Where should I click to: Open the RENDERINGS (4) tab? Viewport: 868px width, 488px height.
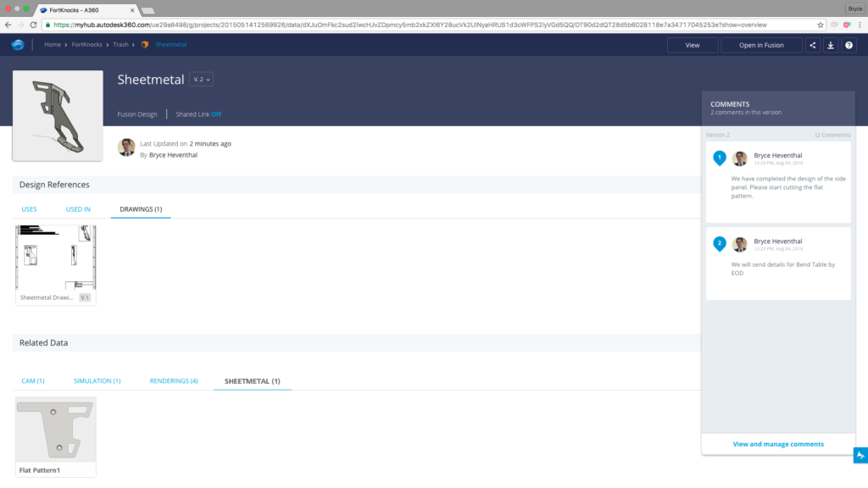click(x=174, y=380)
